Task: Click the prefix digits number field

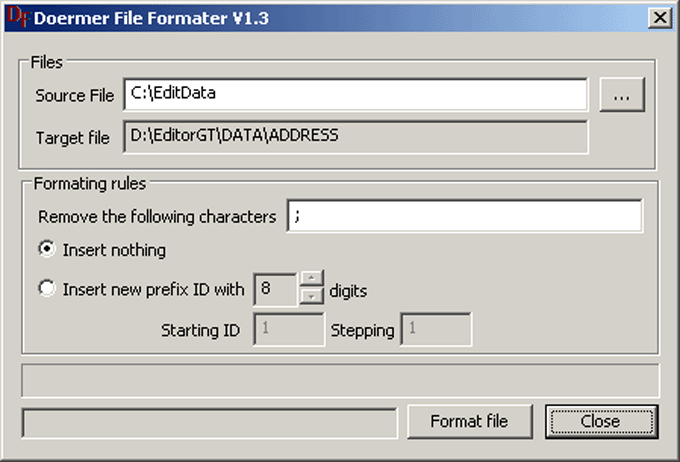Action: pos(276,290)
